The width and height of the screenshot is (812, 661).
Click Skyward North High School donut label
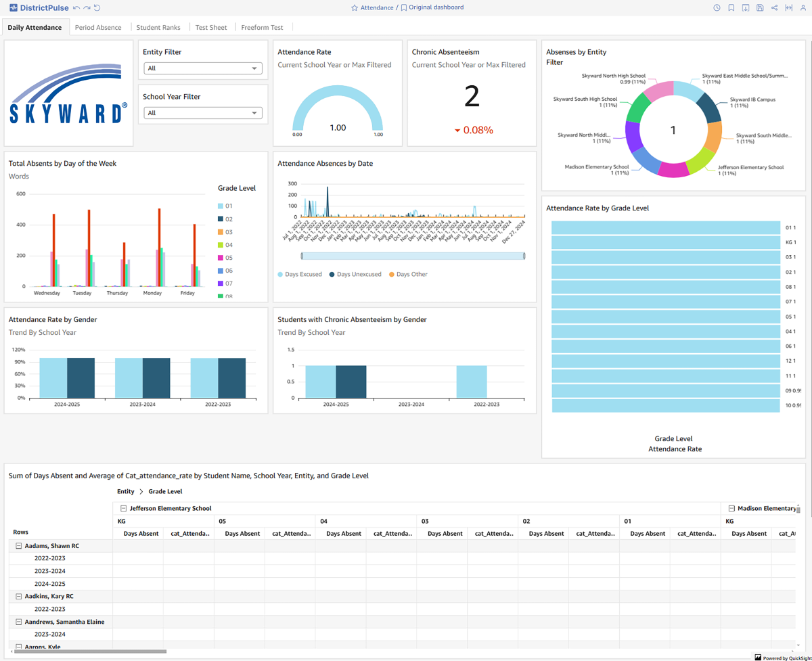[x=614, y=78]
